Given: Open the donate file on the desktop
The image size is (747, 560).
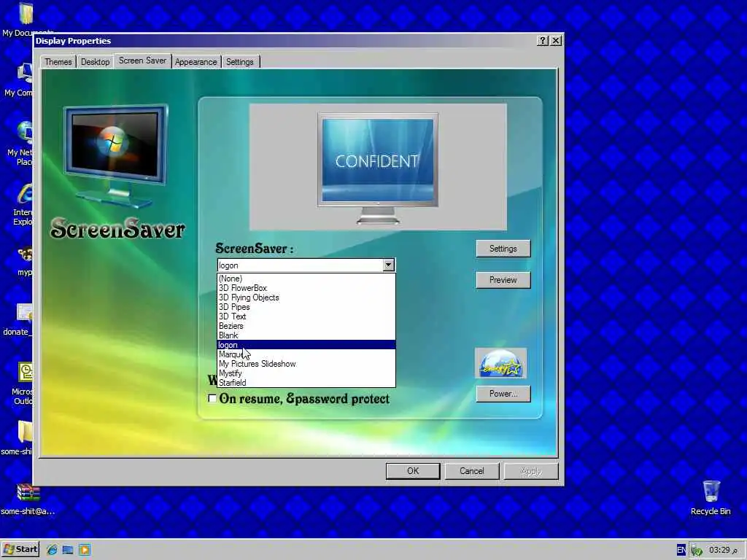Looking at the screenshot, I should click(x=24, y=313).
